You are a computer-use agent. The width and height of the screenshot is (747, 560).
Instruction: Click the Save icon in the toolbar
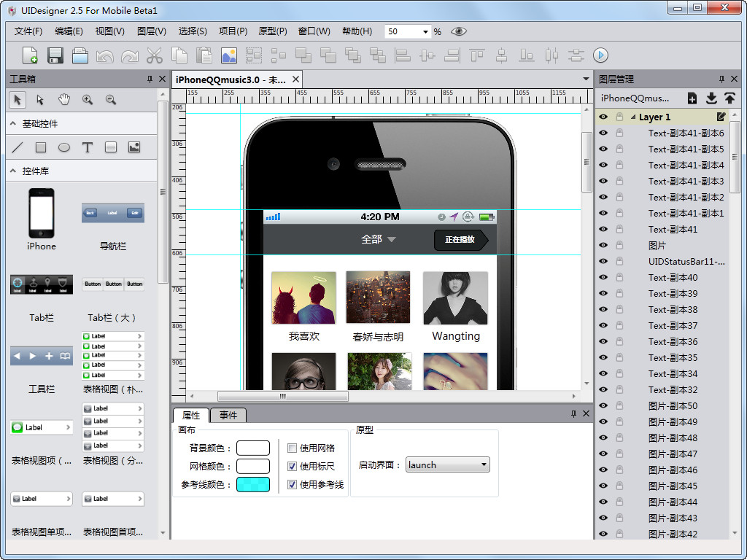[55, 55]
